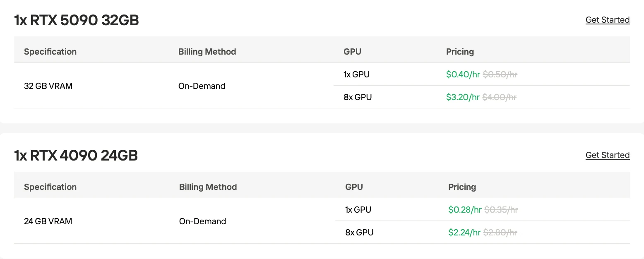Screen dimensions: 644x259
Task: Click Specification header in RTX 4090 table
Action: click(x=50, y=187)
